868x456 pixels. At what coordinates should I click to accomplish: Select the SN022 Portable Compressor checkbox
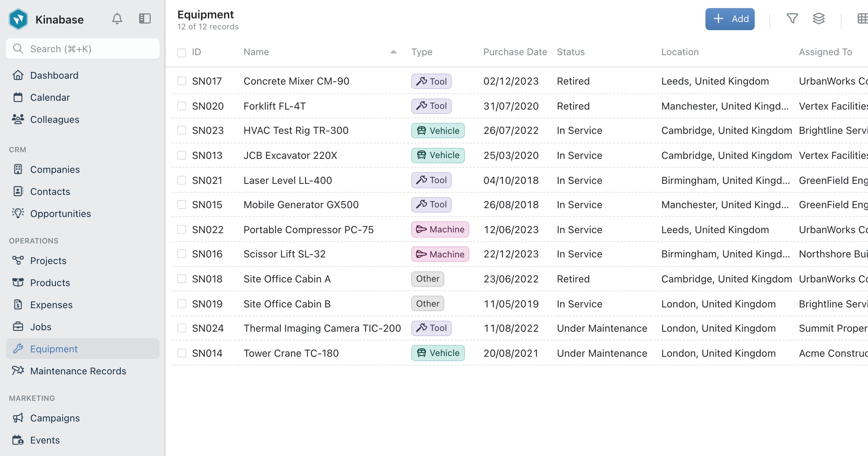coord(182,229)
